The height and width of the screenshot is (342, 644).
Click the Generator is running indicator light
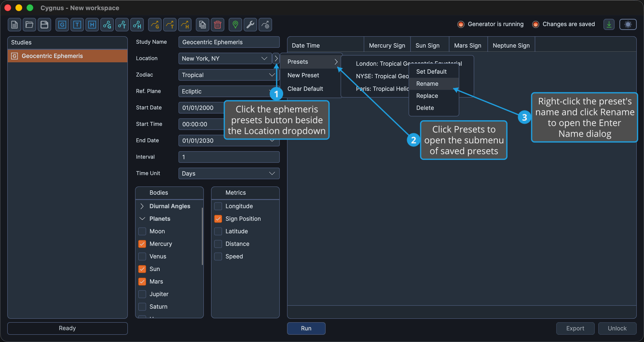[461, 24]
